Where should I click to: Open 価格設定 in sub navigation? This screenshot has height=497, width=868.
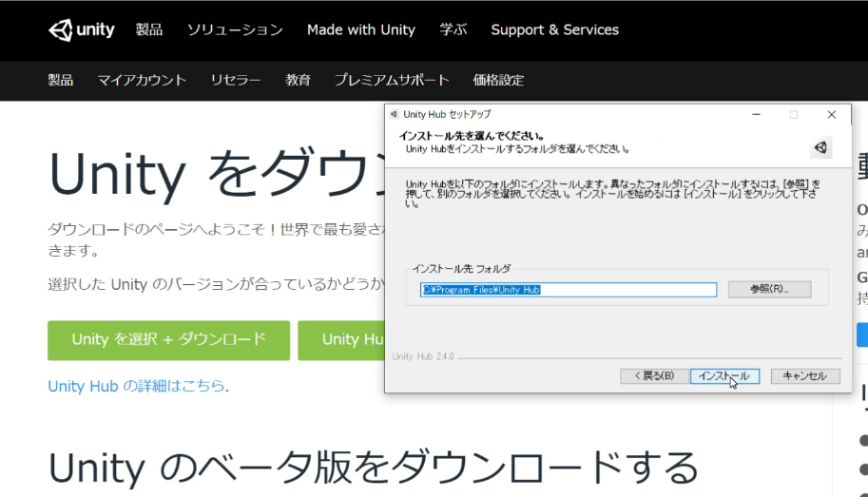pyautogui.click(x=498, y=80)
